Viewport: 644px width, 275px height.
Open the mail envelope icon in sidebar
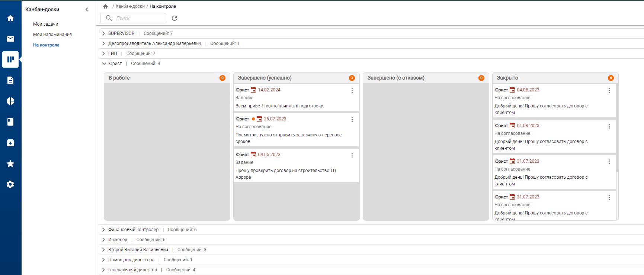(10, 39)
